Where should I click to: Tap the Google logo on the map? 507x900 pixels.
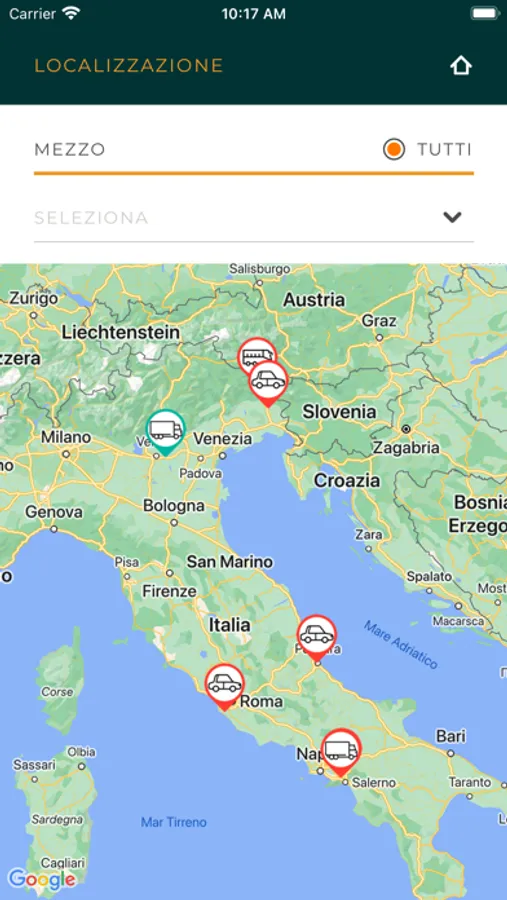tap(41, 879)
